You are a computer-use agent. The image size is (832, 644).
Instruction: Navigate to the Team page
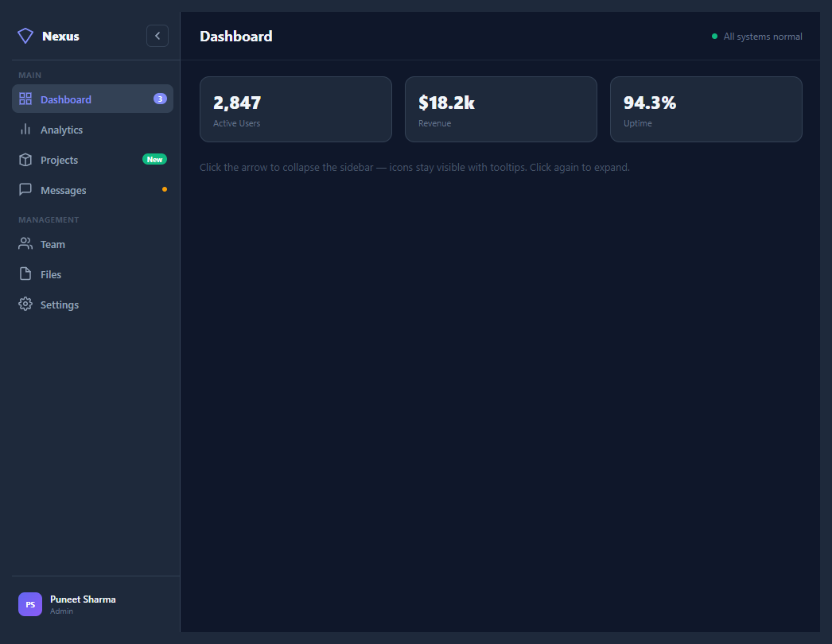(x=92, y=244)
